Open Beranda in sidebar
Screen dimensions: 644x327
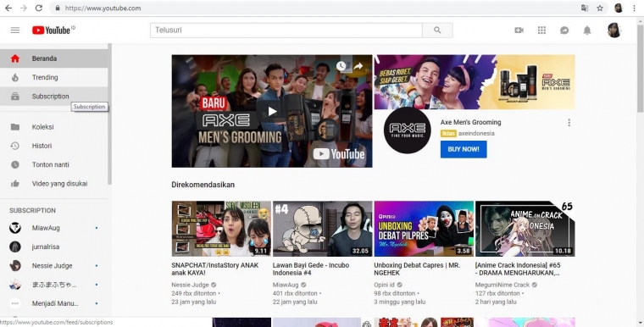[53, 58]
